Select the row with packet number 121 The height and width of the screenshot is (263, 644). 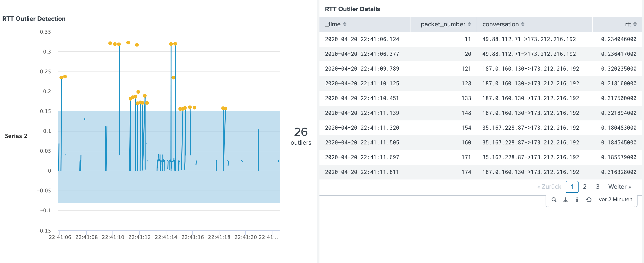[466, 69]
